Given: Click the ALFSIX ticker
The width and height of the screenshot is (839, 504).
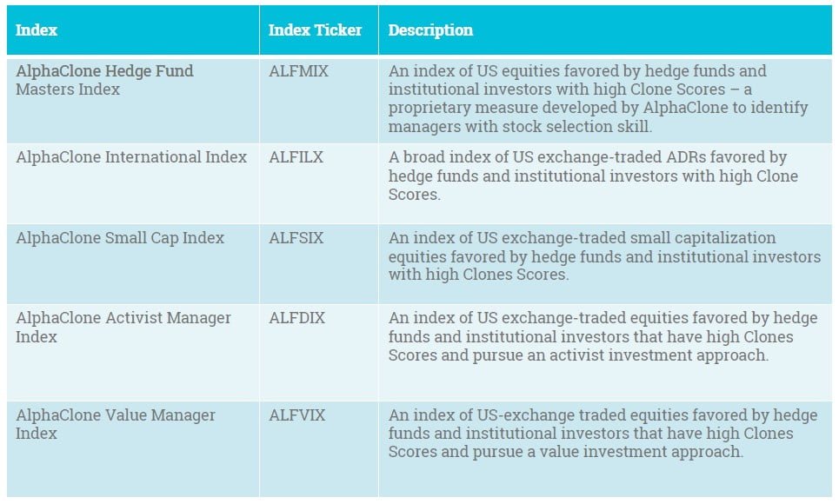Looking at the screenshot, I should coord(296,238).
